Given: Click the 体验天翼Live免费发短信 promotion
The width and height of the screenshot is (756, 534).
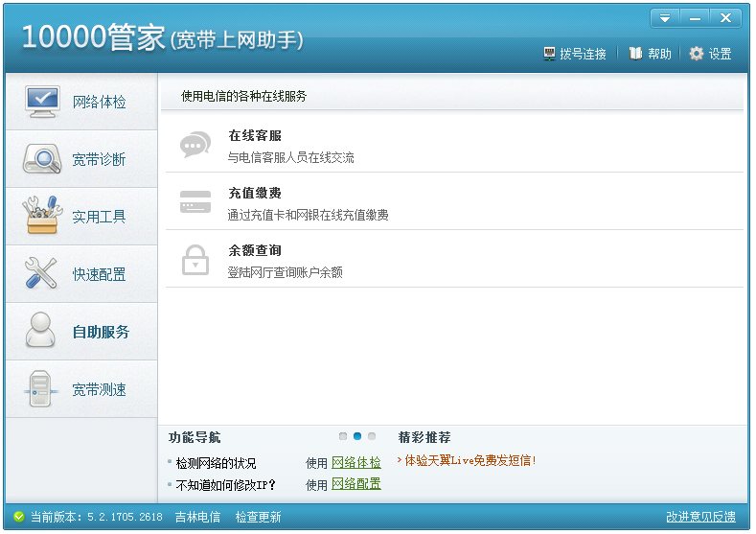Looking at the screenshot, I should pyautogui.click(x=470, y=460).
